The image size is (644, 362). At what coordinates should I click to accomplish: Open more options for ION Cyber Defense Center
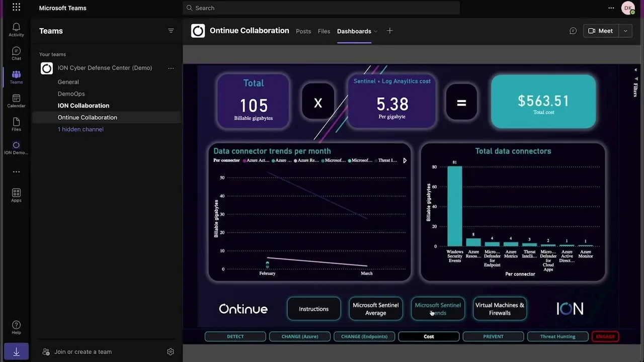tap(171, 68)
